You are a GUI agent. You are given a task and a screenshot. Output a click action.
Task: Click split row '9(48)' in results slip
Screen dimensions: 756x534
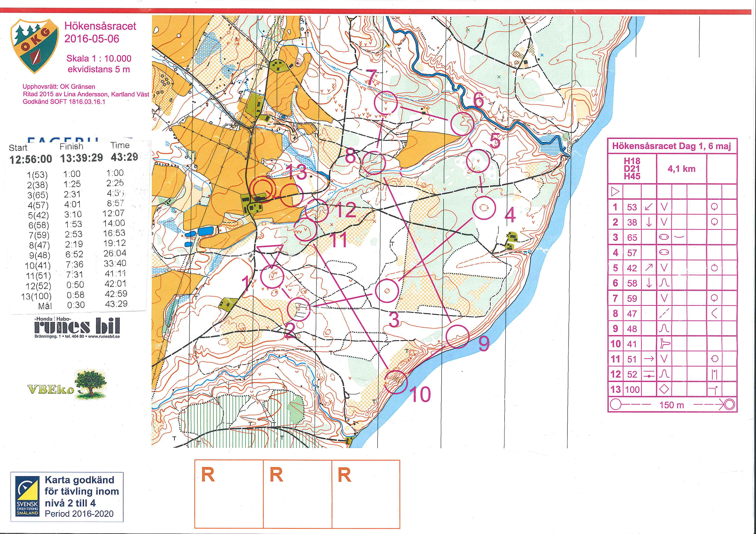(x=75, y=255)
